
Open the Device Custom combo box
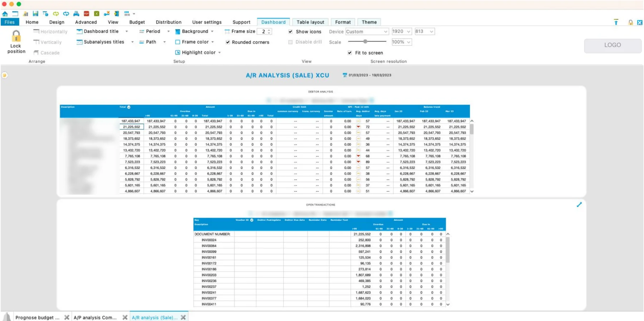(367, 32)
